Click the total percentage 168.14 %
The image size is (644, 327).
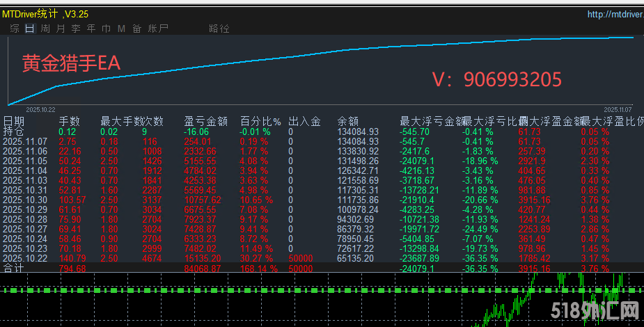pos(259,269)
